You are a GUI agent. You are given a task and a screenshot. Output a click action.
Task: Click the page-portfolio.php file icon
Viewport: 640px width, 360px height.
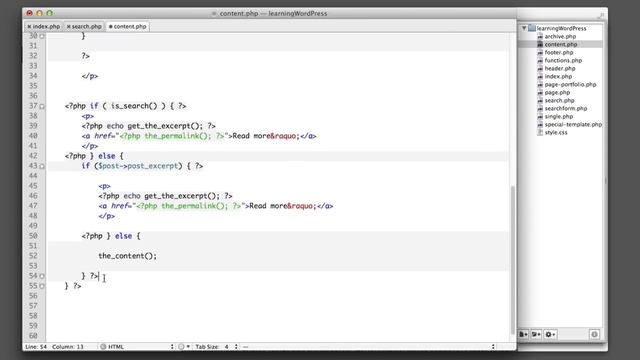point(540,84)
